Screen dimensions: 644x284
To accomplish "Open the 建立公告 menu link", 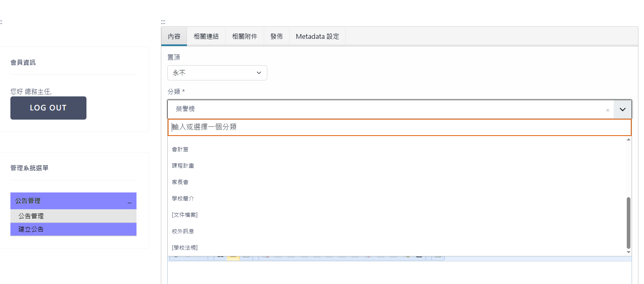I will (31, 229).
